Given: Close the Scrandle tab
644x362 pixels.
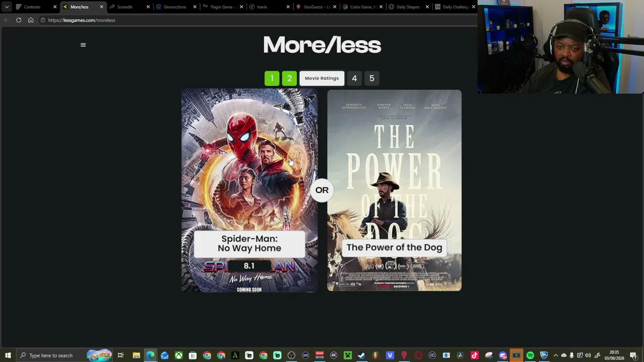Looking at the screenshot, I should pos(148,7).
